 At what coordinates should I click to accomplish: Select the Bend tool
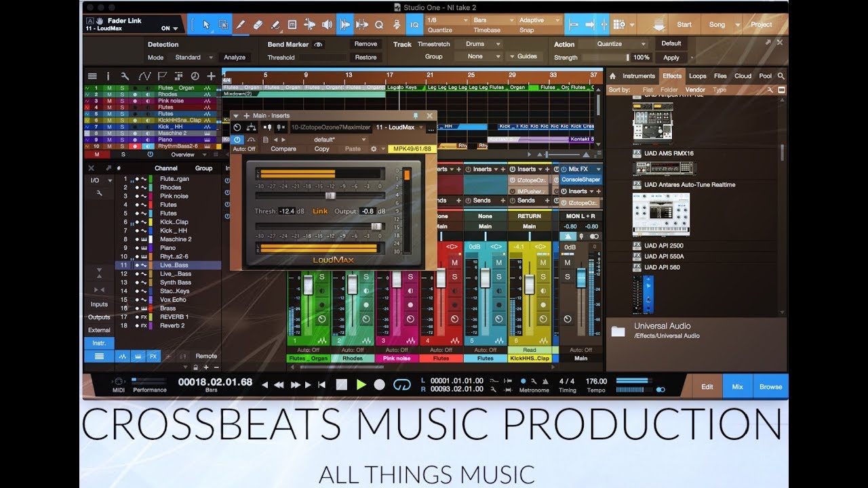coord(309,24)
